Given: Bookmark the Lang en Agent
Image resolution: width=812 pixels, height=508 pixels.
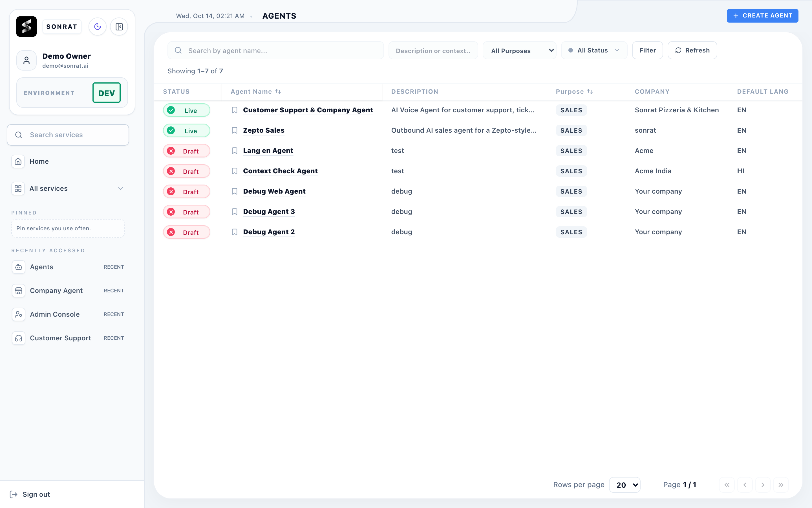Looking at the screenshot, I should 235,151.
